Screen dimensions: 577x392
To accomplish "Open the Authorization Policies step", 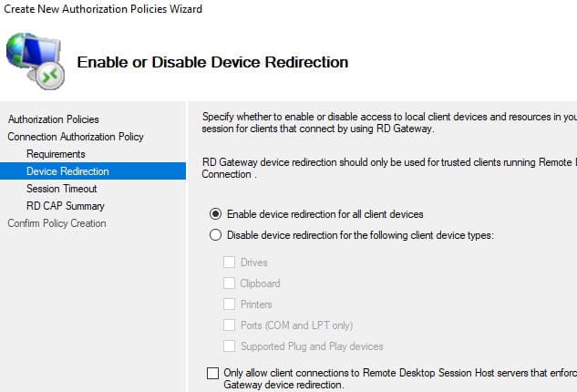I will point(53,119).
